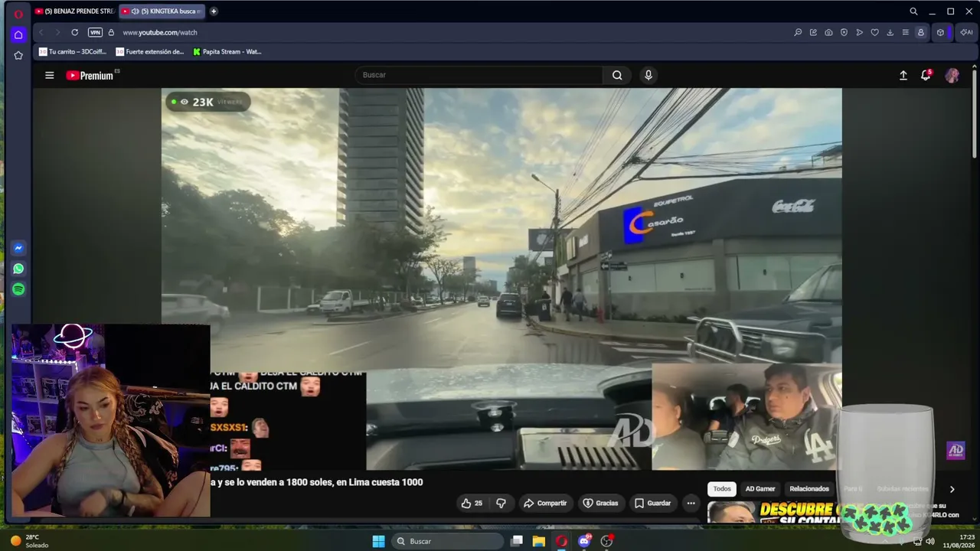Open the Opera AI assistant button
The image size is (980, 551).
[965, 32]
